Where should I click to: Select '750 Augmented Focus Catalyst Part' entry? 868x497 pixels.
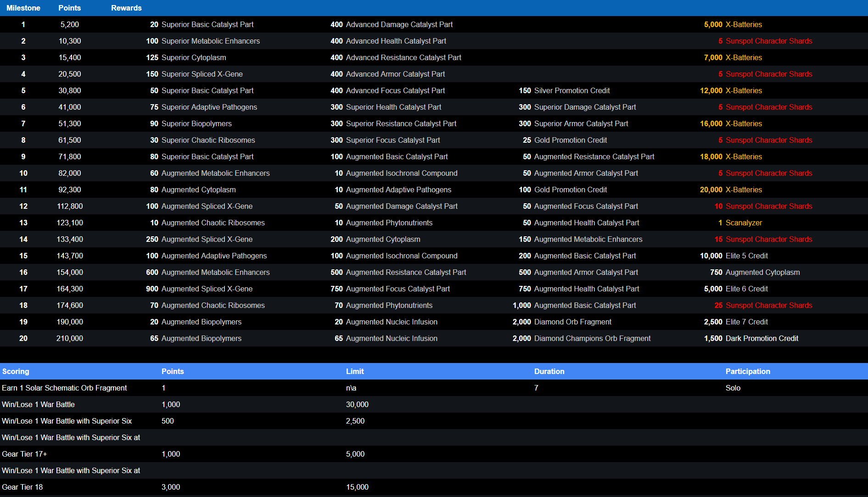pos(390,289)
